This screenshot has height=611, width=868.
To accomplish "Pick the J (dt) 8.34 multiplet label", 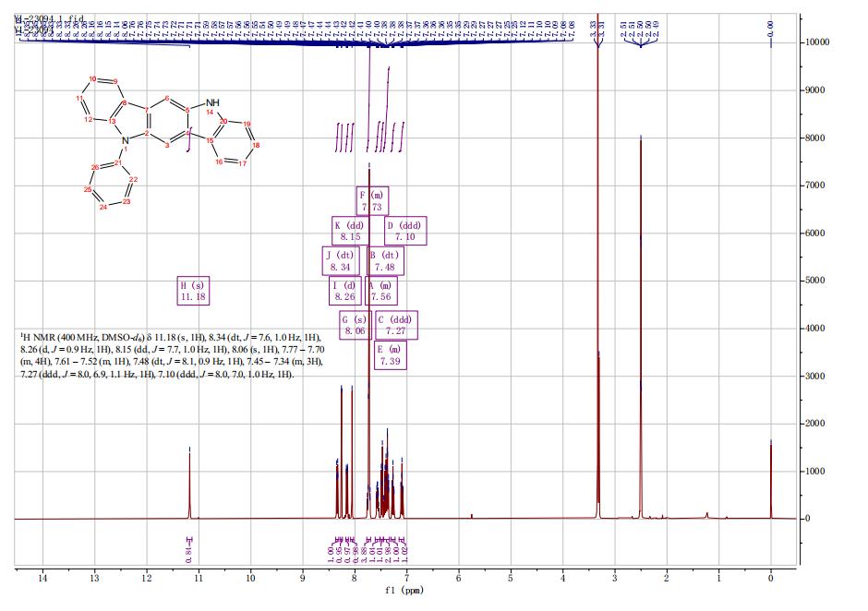I will 341,261.
